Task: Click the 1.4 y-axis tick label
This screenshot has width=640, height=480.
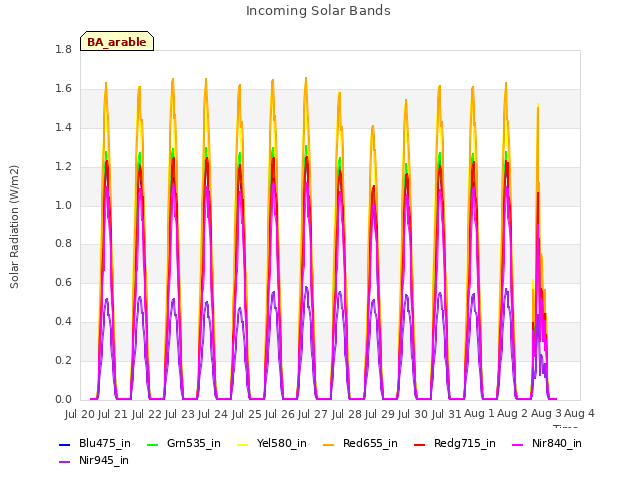Action: 63,128
